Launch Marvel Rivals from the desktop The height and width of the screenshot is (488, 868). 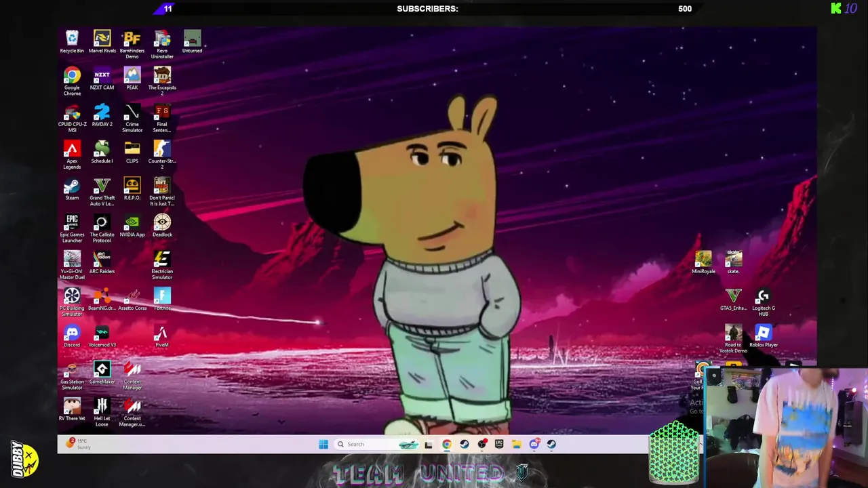coord(102,42)
